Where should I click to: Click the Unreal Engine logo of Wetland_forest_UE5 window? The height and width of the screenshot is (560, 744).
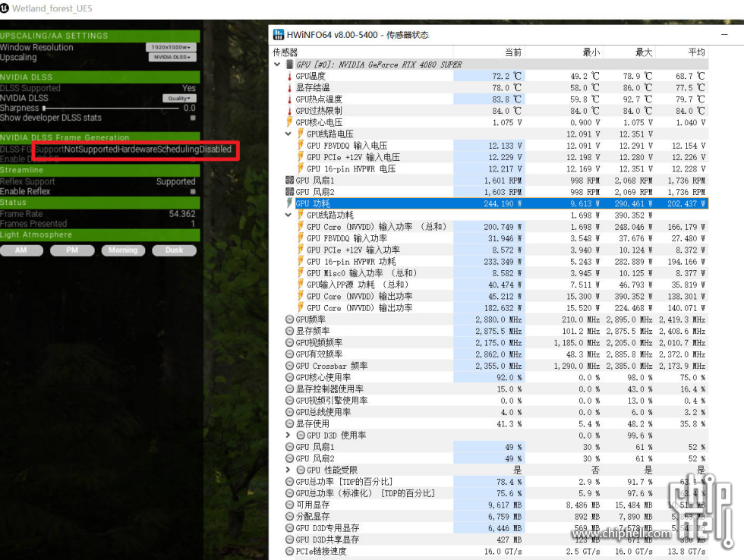5,8
